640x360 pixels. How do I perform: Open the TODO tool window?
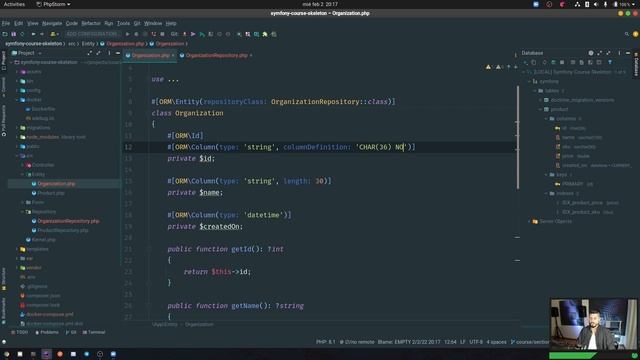pos(20,333)
